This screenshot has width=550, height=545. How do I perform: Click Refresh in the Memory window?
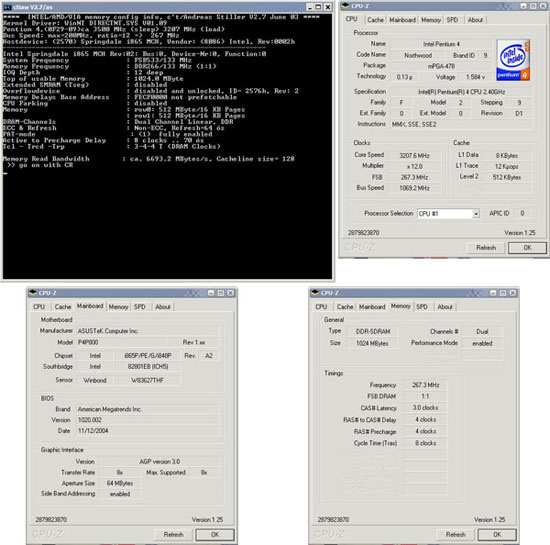455,534
